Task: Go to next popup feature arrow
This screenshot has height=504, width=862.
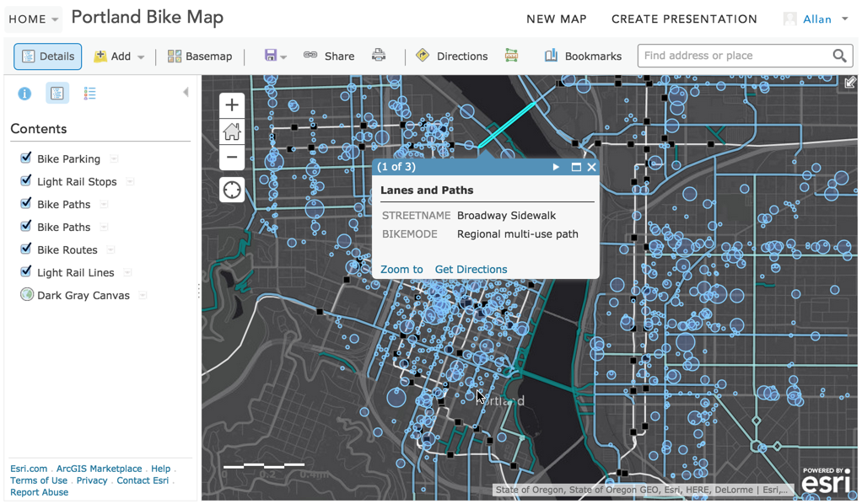Action: pos(556,167)
